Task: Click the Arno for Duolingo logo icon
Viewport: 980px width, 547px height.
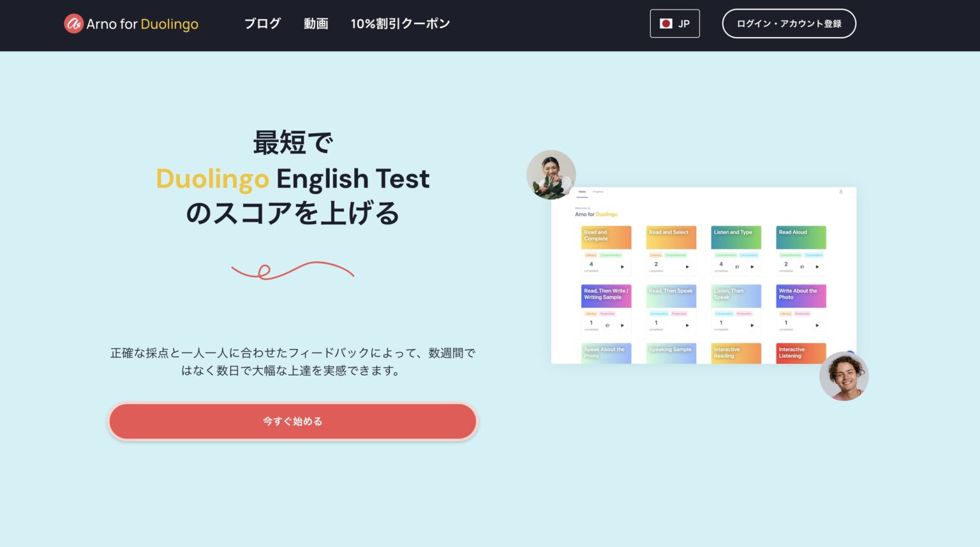Action: tap(72, 24)
